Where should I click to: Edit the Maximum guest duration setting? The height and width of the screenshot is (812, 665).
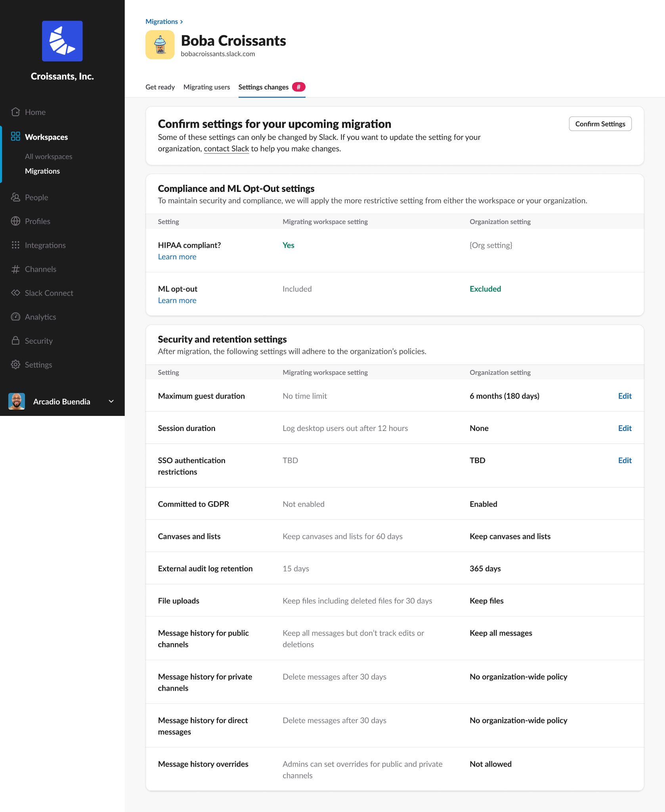tap(625, 396)
